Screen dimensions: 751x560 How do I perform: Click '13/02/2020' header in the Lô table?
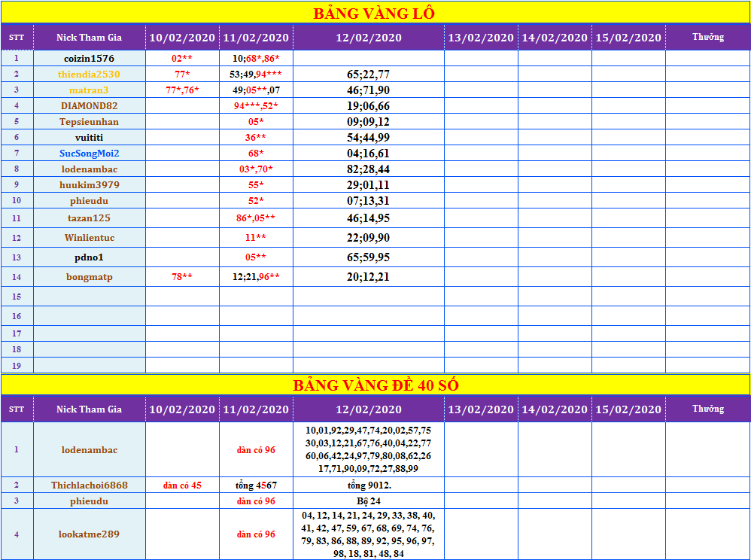click(x=481, y=37)
